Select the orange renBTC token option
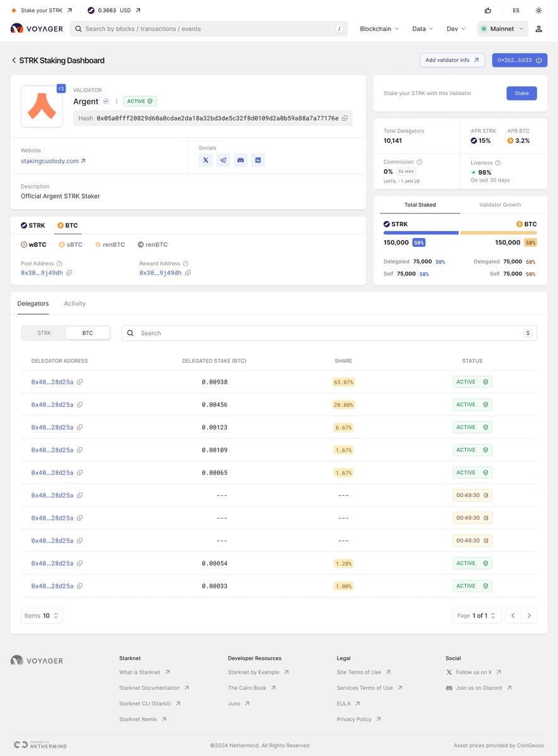 [110, 244]
